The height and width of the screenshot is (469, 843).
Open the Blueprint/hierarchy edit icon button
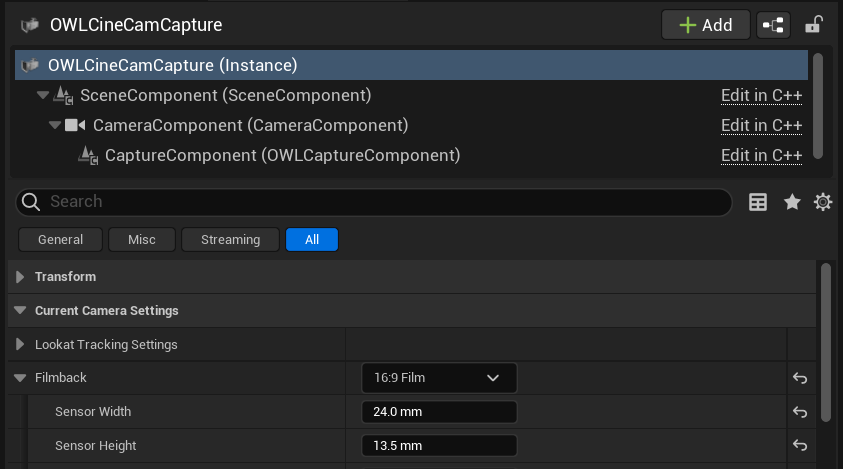coord(773,25)
